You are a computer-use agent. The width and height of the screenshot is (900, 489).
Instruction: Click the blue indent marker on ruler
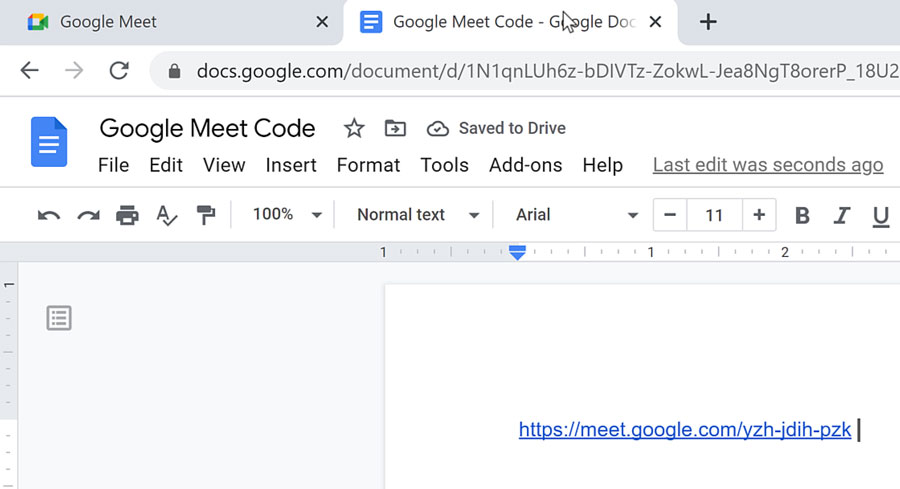point(517,254)
